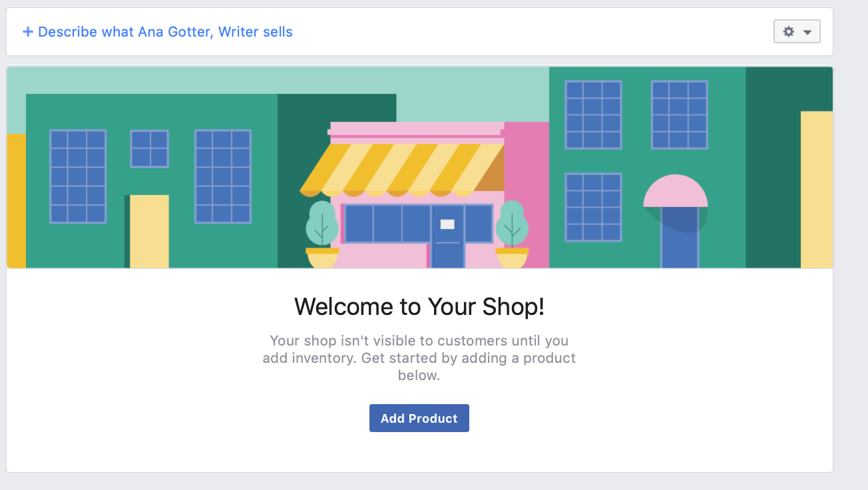Click the yellow striped awning in the banner
Image resolution: width=868 pixels, height=490 pixels.
(x=402, y=170)
